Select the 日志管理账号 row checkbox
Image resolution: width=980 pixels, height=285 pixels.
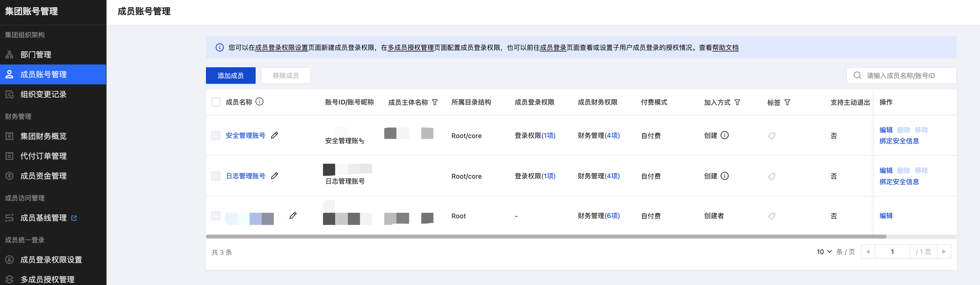point(216,176)
